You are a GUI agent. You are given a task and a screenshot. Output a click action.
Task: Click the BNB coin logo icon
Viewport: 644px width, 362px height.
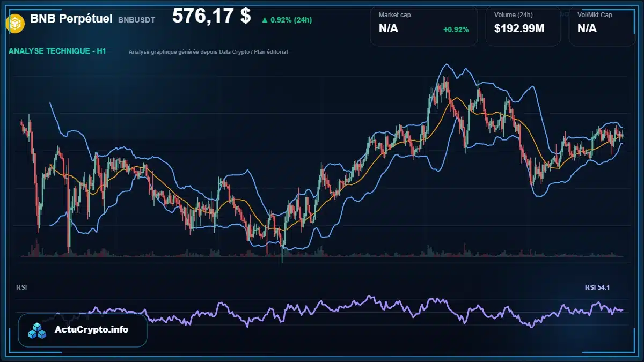click(x=15, y=23)
